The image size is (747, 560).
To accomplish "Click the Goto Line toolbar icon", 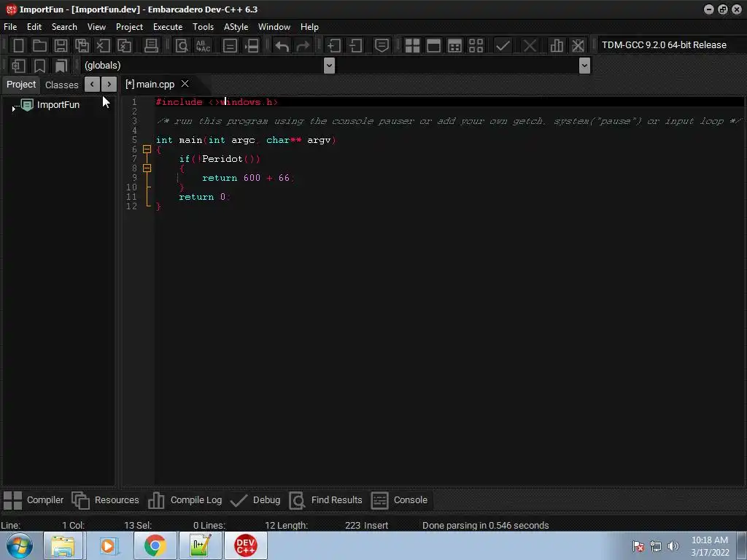I will [252, 46].
